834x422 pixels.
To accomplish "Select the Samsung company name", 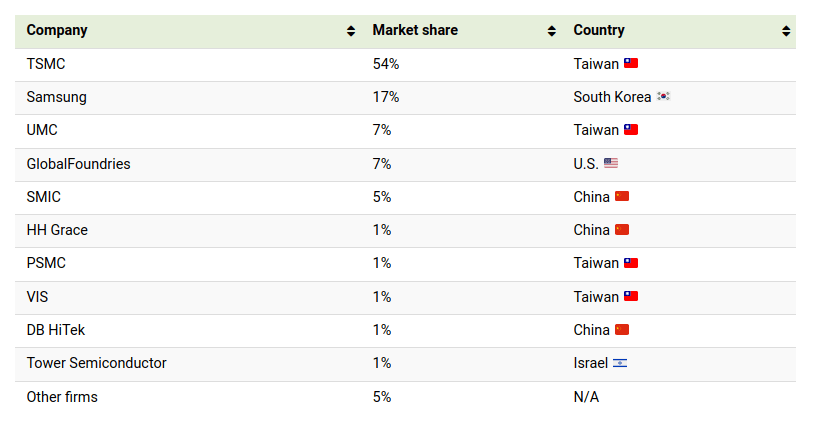I will pos(56,97).
